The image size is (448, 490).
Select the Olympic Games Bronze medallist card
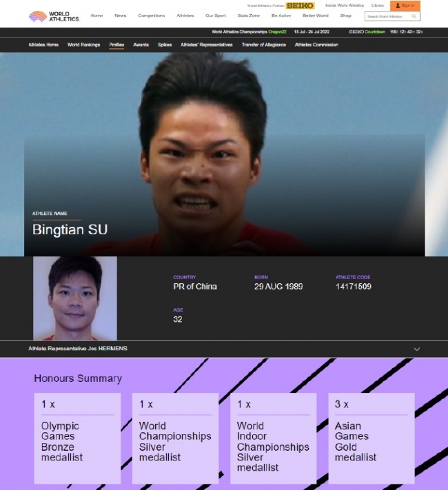coord(77,438)
